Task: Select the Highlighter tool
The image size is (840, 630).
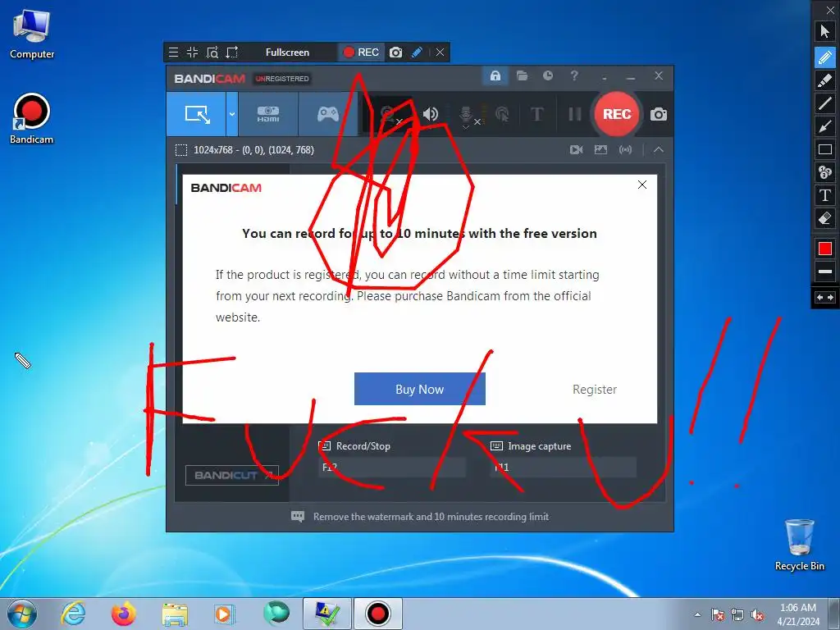Action: pos(825,80)
